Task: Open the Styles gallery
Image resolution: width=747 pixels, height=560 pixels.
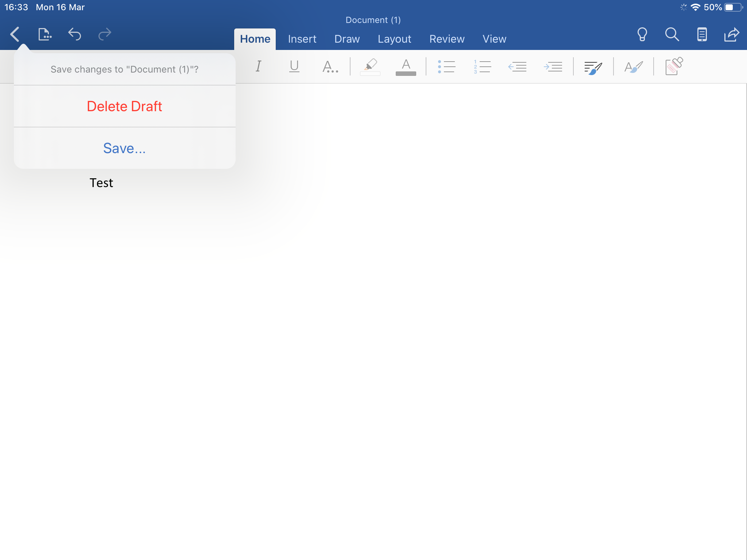Action: (593, 67)
